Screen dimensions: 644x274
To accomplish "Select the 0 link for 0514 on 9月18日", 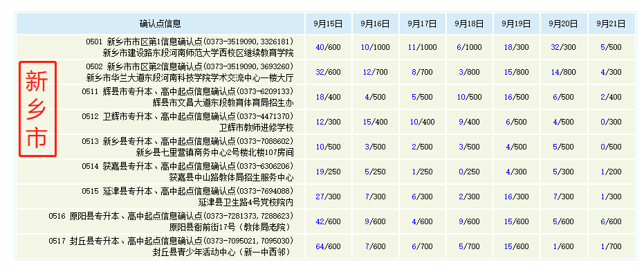I will (461, 172).
